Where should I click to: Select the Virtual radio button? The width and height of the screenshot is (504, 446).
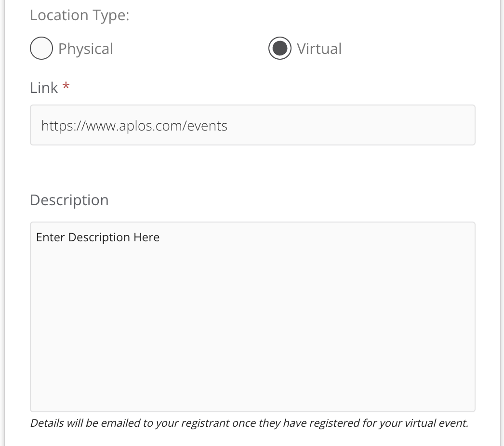280,48
